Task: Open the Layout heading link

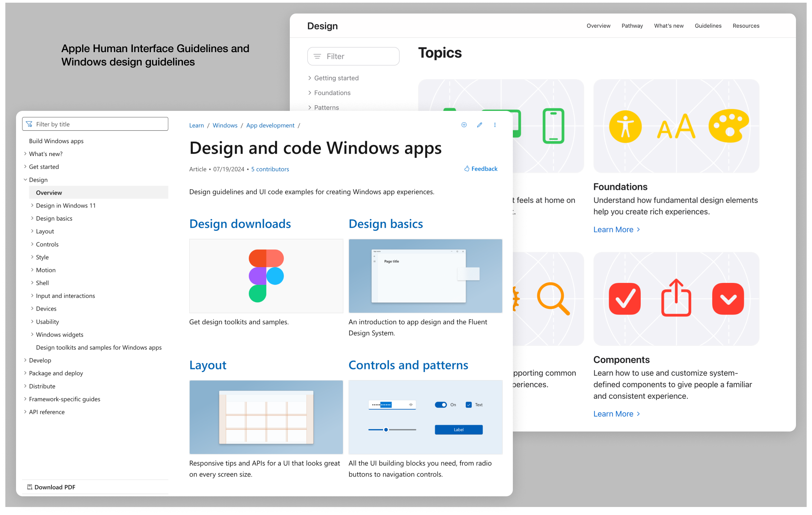Action: coord(208,365)
